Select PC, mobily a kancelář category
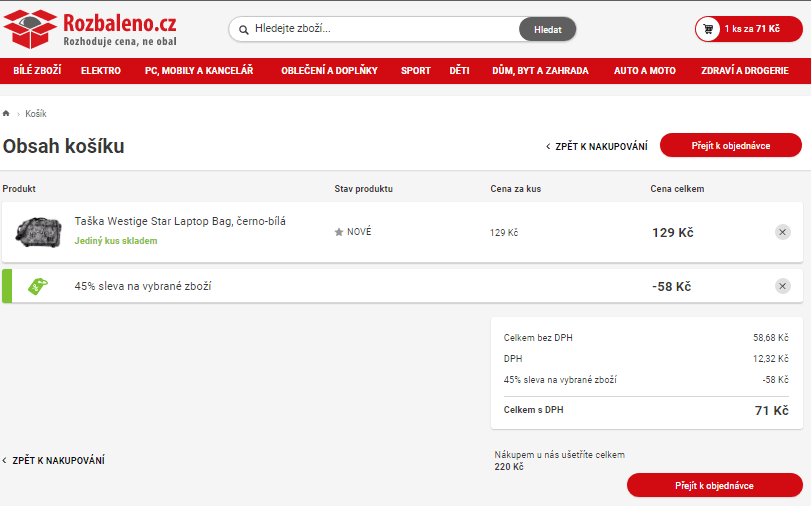 199,71
